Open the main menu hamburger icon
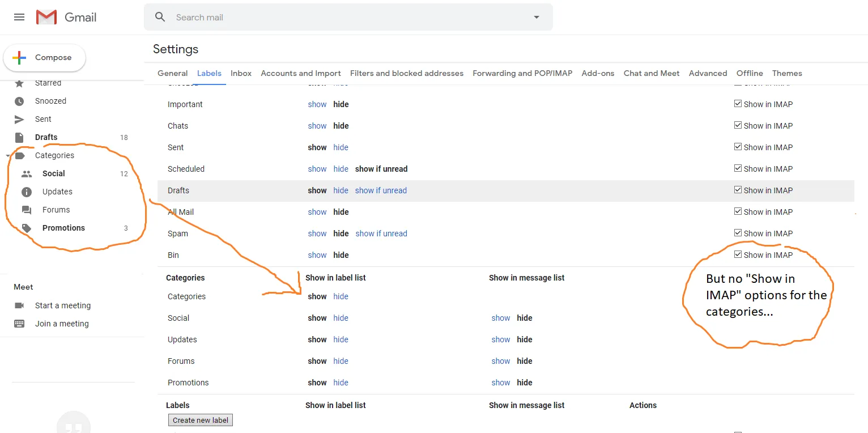This screenshot has width=868, height=433. pyautogui.click(x=19, y=17)
